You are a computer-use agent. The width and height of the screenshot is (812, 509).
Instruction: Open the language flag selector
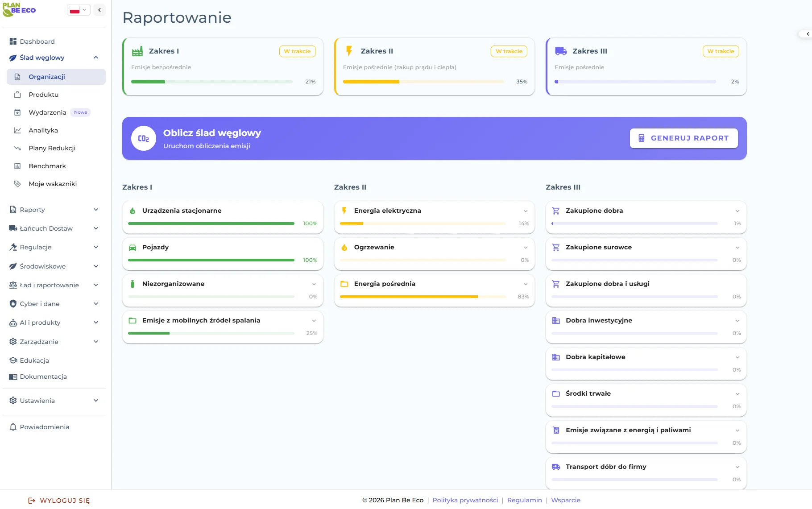click(x=79, y=10)
